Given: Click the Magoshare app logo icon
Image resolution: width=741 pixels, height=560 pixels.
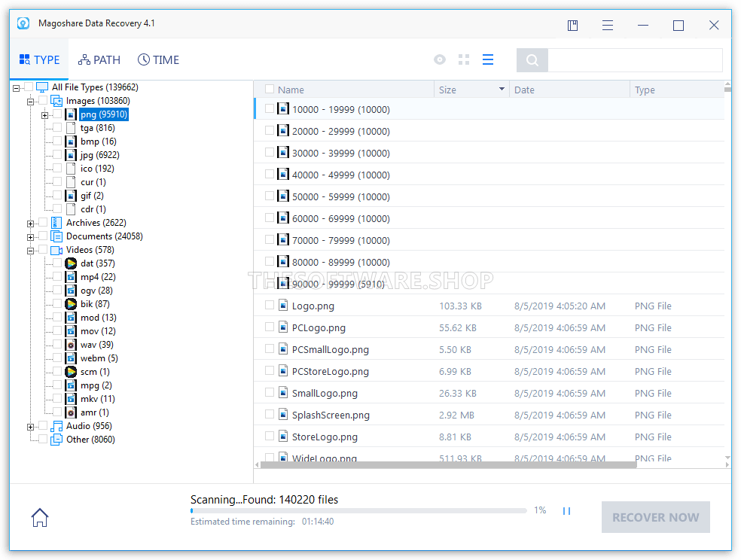Looking at the screenshot, I should click(x=23, y=23).
